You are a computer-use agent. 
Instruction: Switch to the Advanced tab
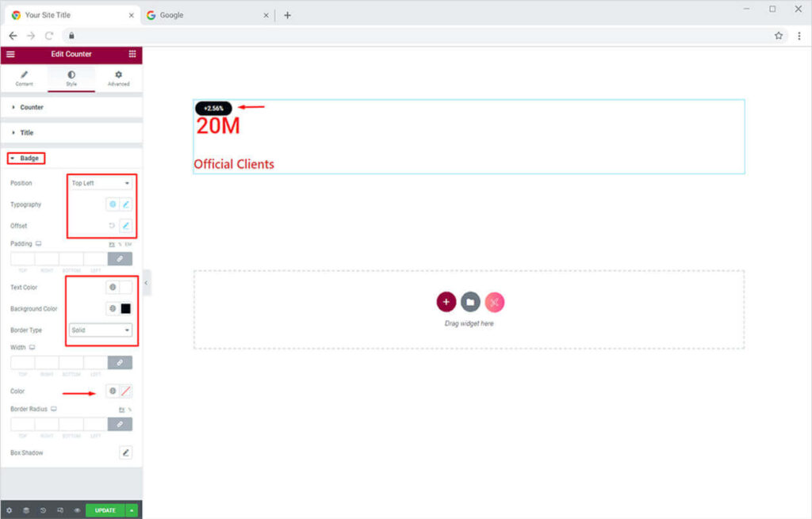point(118,78)
